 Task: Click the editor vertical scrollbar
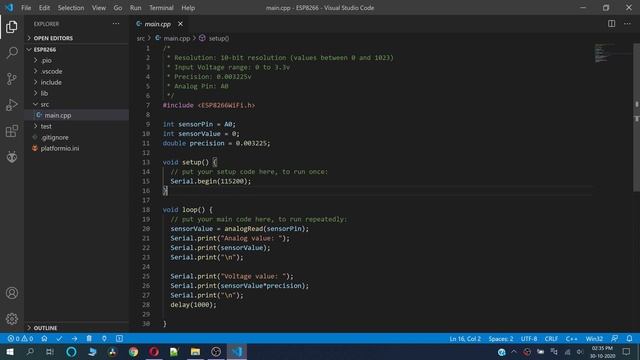point(637,118)
